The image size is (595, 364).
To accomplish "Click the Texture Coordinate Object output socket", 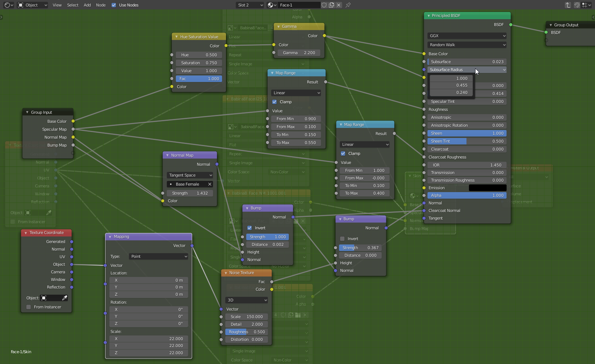I will 71,264.
